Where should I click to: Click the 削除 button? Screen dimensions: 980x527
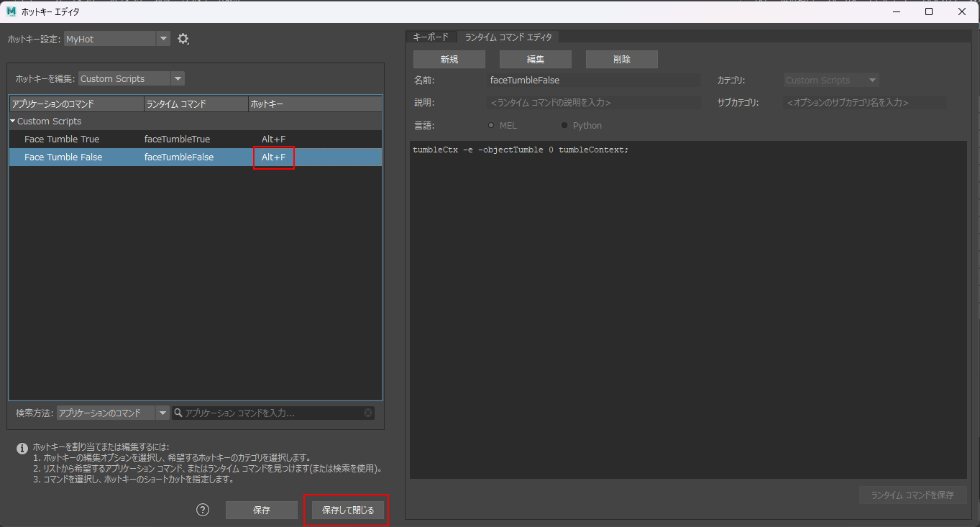click(x=622, y=59)
